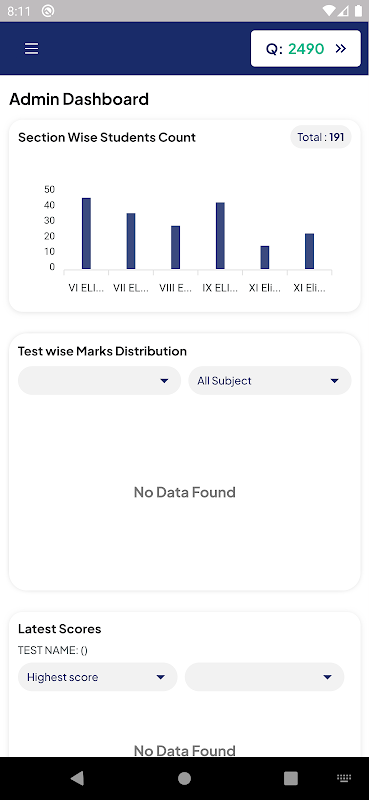Viewport: 369px width, 800px height.
Task: Select the last XI Eli... bar
Action: click(310, 251)
